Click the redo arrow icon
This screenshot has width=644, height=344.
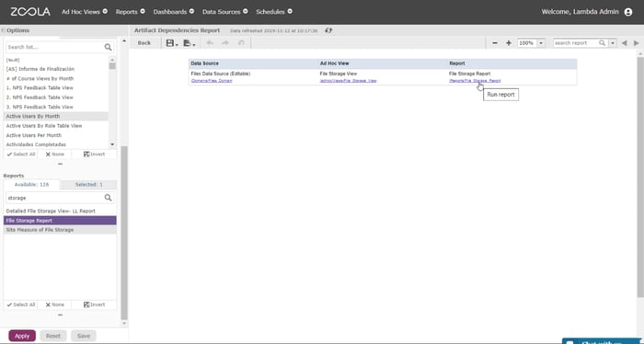(225, 43)
